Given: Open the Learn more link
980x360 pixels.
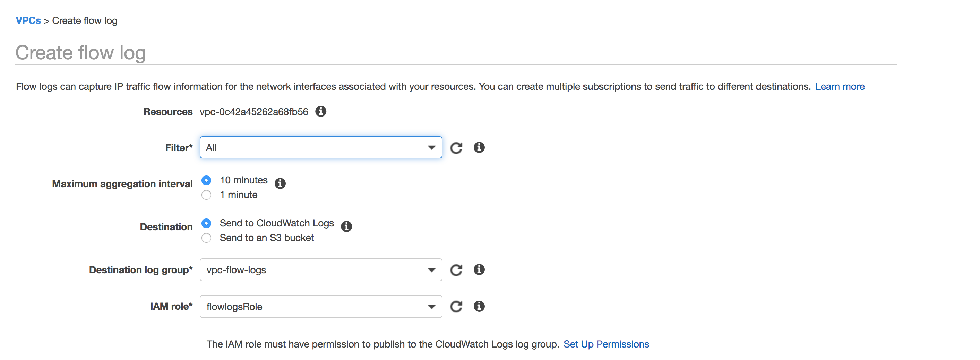Looking at the screenshot, I should (840, 86).
